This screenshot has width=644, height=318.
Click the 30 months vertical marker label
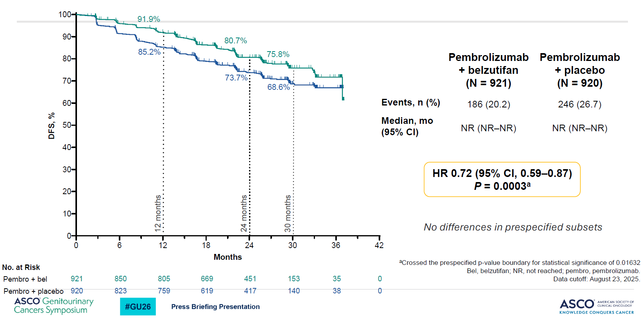tap(288, 213)
